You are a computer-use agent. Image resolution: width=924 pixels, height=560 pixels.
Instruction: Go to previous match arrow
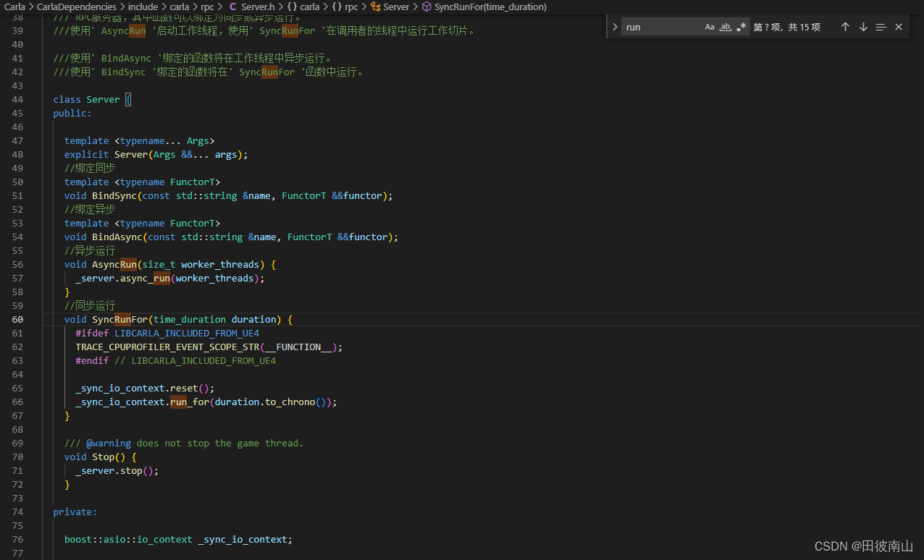(x=845, y=27)
